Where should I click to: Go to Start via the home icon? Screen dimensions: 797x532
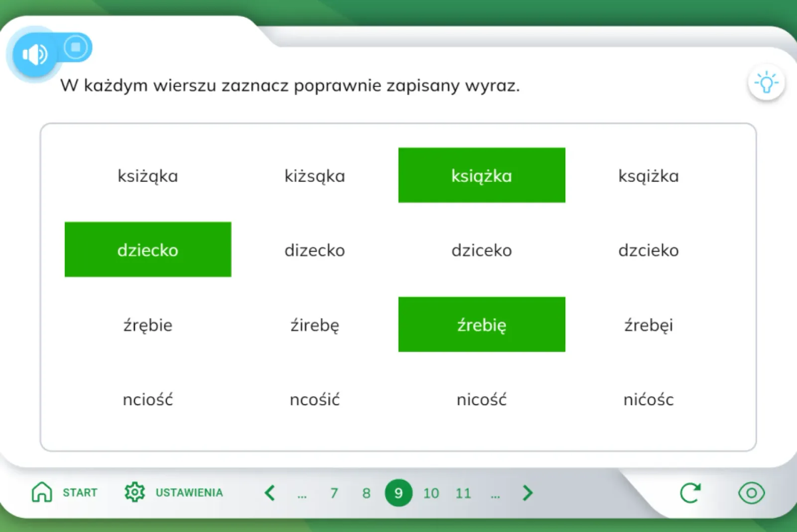[42, 492]
